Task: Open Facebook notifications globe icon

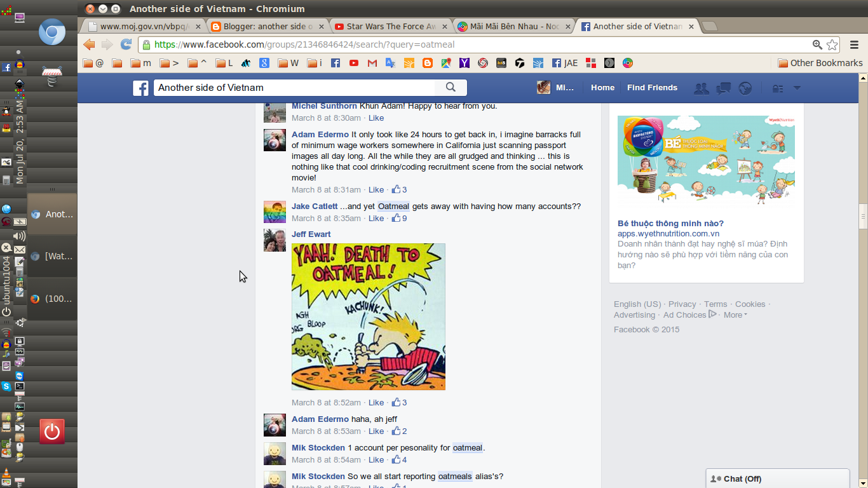Action: (x=745, y=88)
